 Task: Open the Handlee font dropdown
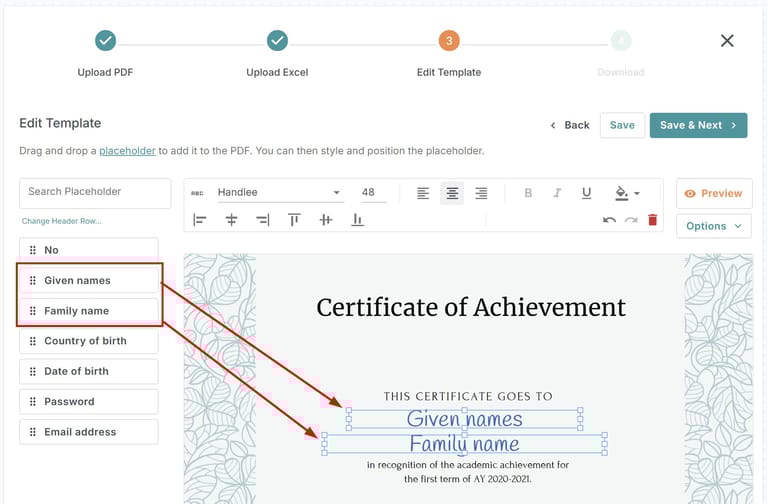point(278,193)
